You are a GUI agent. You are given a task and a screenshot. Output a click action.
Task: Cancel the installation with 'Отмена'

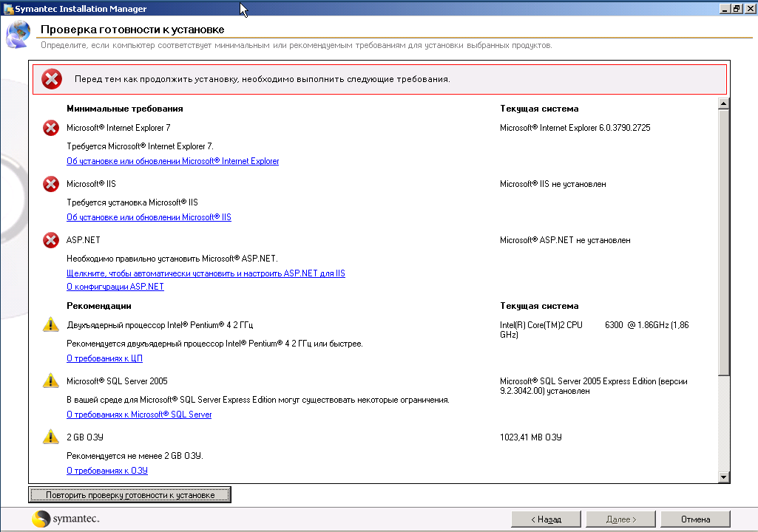695,519
